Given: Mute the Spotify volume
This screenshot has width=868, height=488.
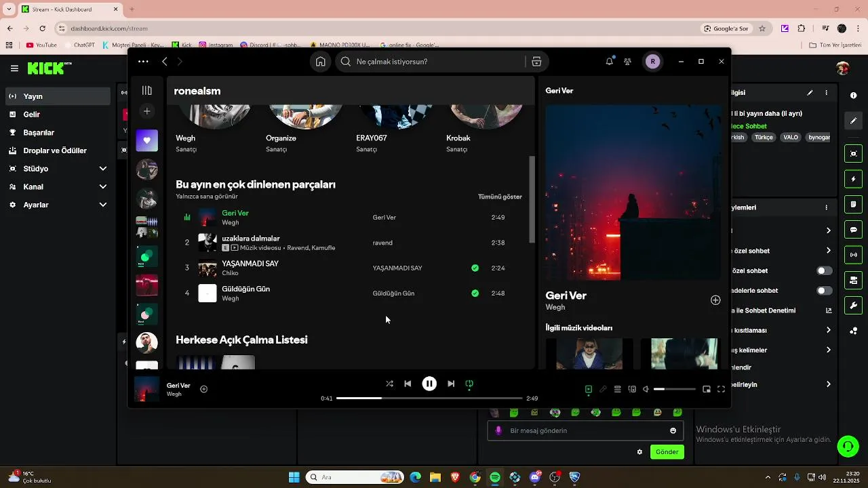Looking at the screenshot, I should pos(646,389).
